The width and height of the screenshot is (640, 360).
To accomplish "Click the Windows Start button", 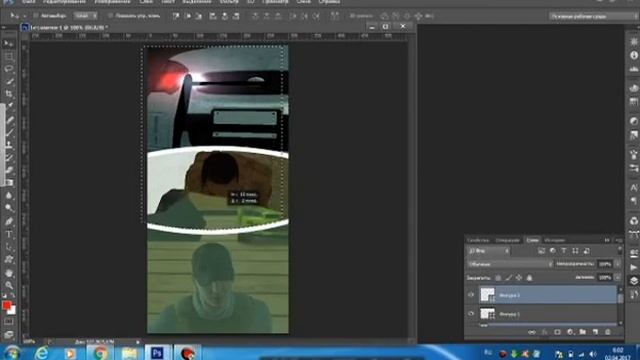I will coord(11,353).
